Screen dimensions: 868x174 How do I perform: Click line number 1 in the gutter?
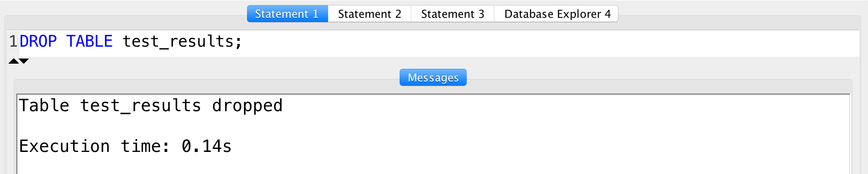tap(13, 42)
